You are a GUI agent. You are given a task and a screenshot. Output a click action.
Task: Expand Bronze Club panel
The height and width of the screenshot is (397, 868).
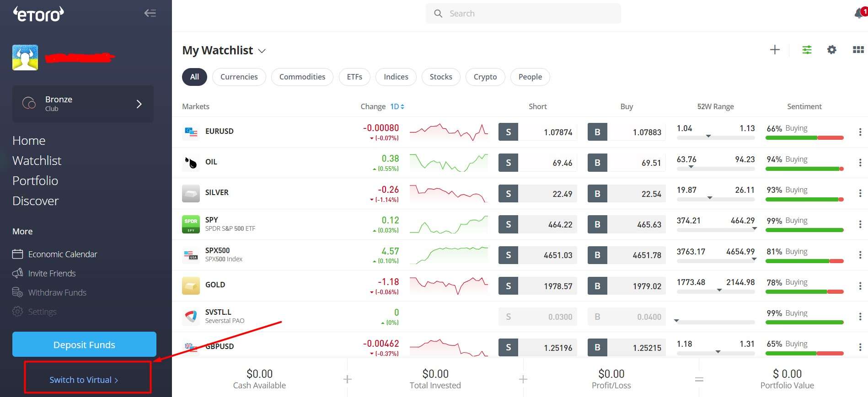pyautogui.click(x=83, y=104)
